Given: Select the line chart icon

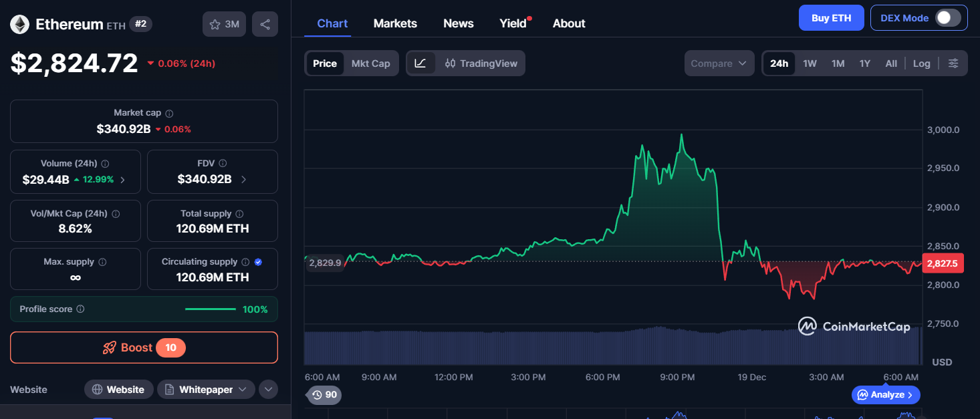Looking at the screenshot, I should [422, 63].
